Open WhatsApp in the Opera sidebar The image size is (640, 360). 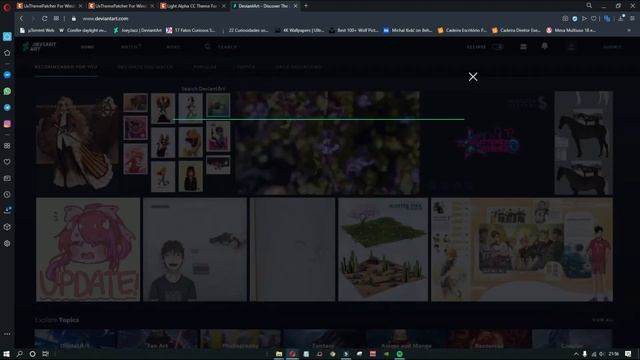point(7,91)
